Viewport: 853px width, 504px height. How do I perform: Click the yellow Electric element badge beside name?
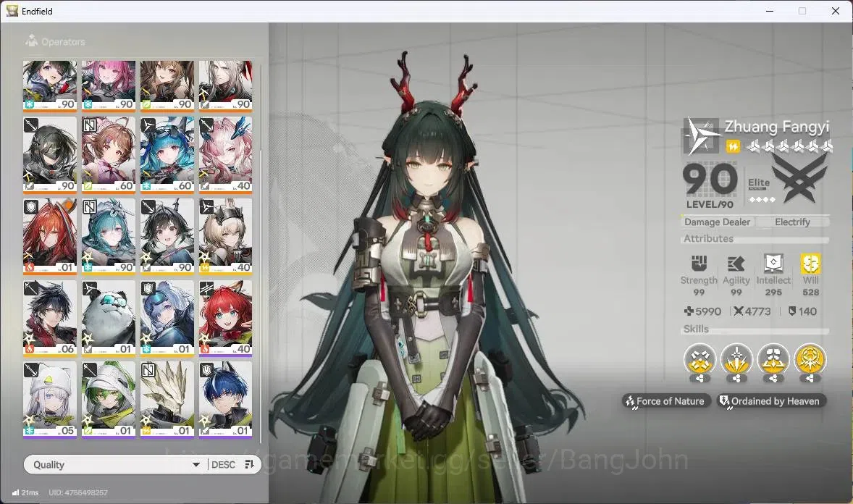click(x=733, y=146)
